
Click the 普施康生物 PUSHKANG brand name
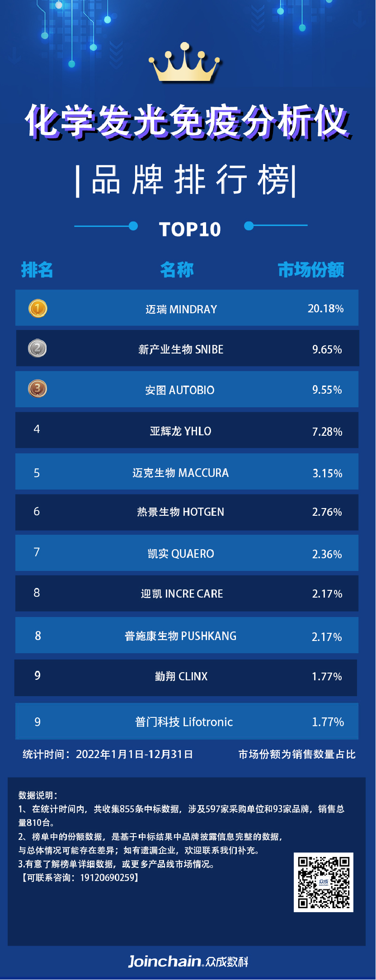(181, 636)
